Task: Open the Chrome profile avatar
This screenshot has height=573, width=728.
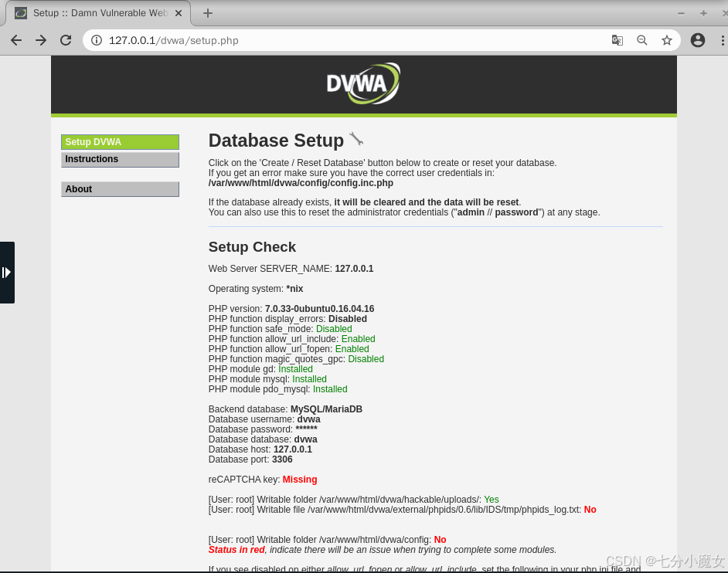Action: [x=697, y=40]
